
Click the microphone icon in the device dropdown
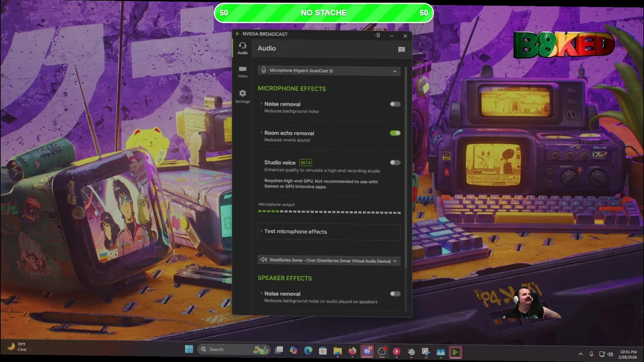tap(264, 70)
